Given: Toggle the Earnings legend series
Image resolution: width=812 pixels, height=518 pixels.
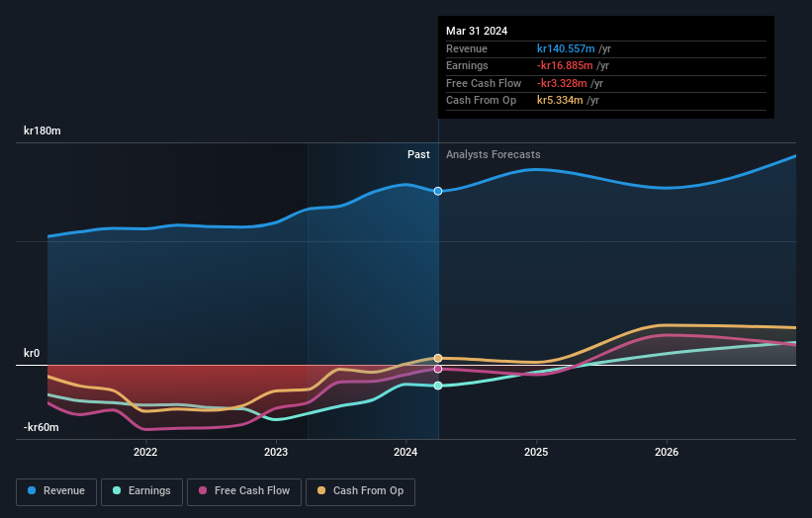Looking at the screenshot, I should tap(141, 491).
